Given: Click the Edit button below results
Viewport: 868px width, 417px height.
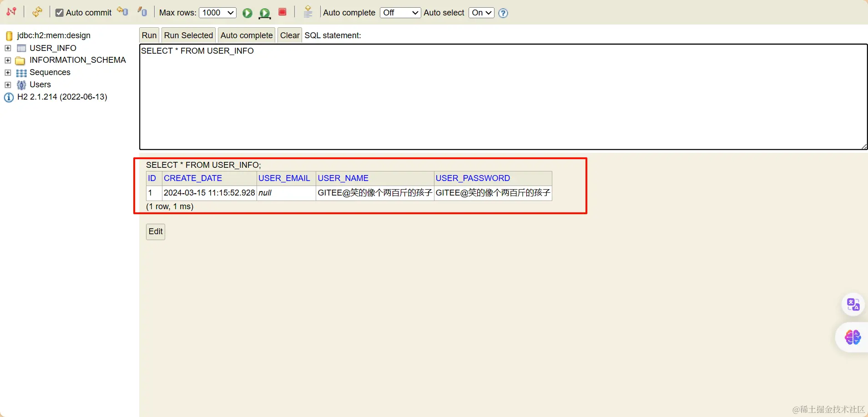Looking at the screenshot, I should (156, 231).
